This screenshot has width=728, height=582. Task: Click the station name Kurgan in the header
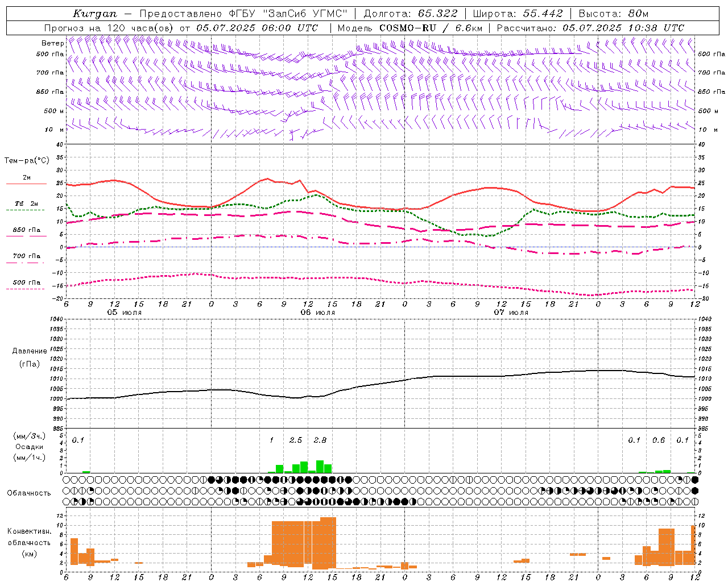(x=94, y=14)
